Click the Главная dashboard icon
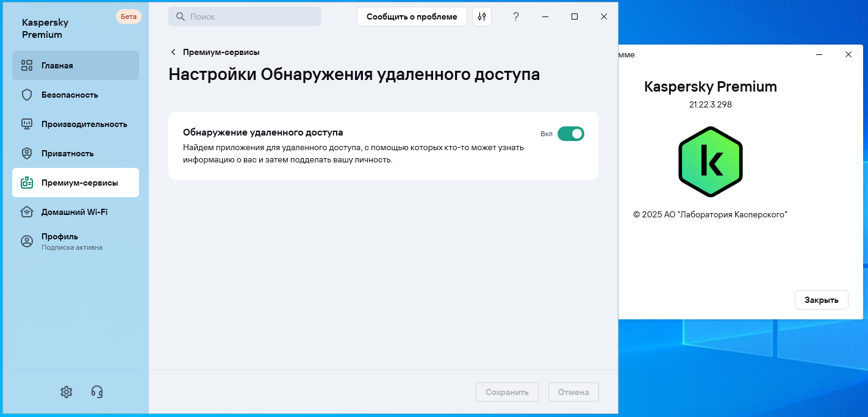 (x=27, y=65)
